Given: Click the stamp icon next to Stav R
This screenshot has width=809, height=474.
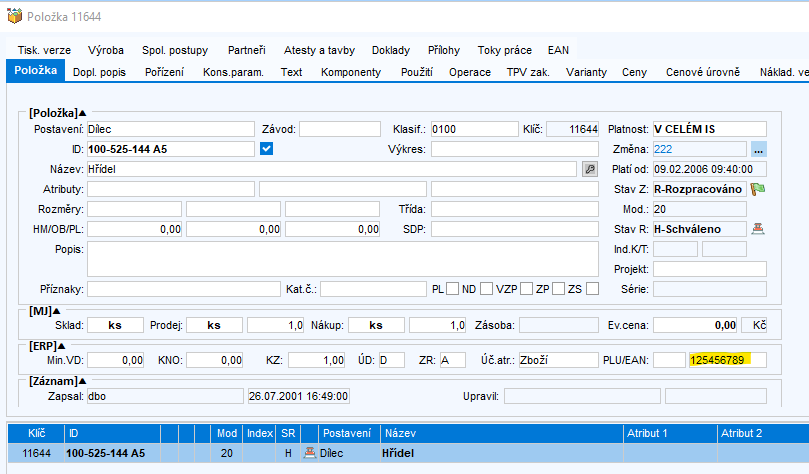Looking at the screenshot, I should pyautogui.click(x=758, y=228).
